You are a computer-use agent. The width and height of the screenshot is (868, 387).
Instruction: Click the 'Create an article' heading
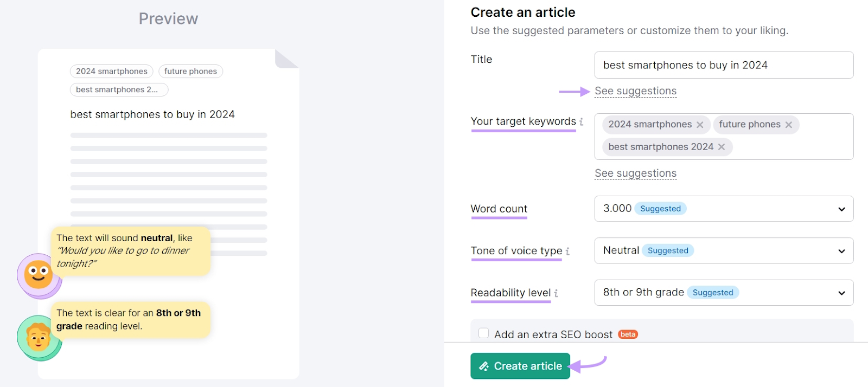pyautogui.click(x=523, y=12)
